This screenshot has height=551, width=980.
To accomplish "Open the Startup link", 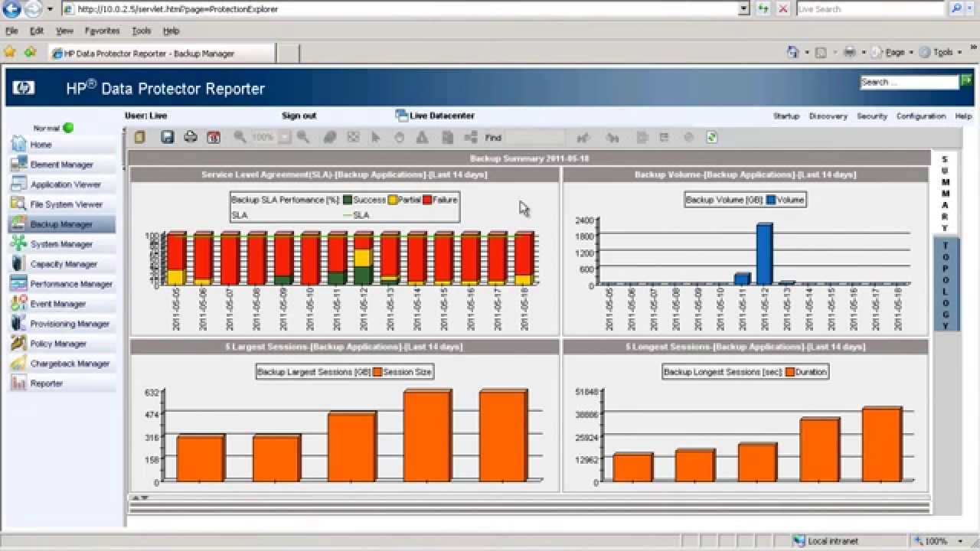I will tap(786, 116).
